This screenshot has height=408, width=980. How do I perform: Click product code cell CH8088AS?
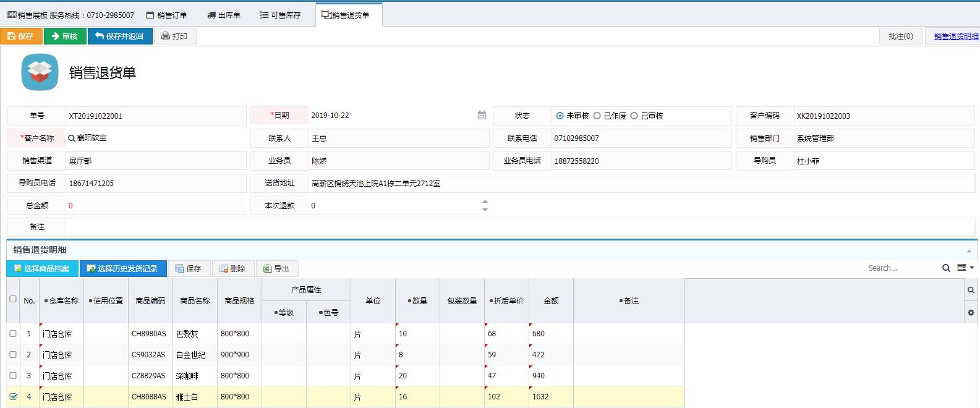pos(150,397)
